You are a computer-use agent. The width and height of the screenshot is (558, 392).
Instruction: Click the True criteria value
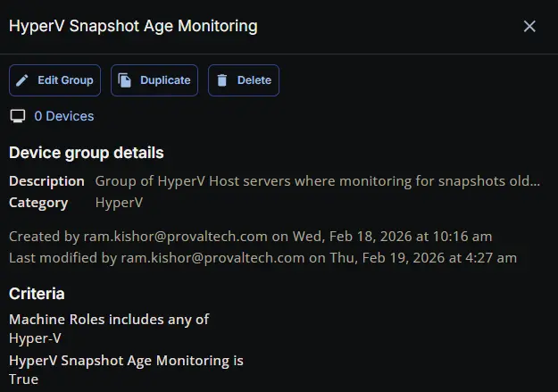click(23, 379)
